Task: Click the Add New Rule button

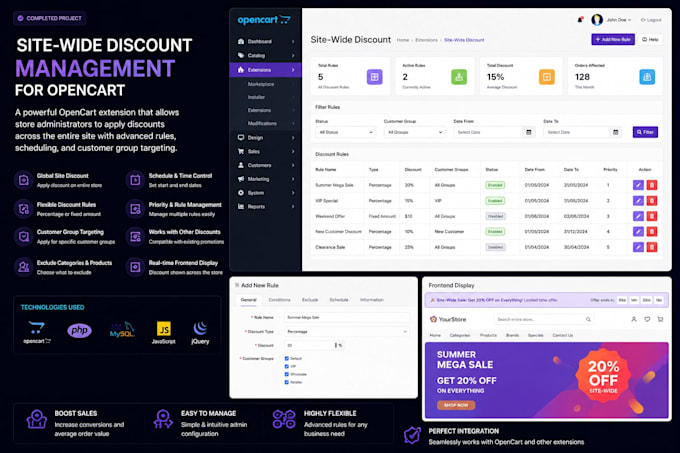Action: pyautogui.click(x=613, y=39)
